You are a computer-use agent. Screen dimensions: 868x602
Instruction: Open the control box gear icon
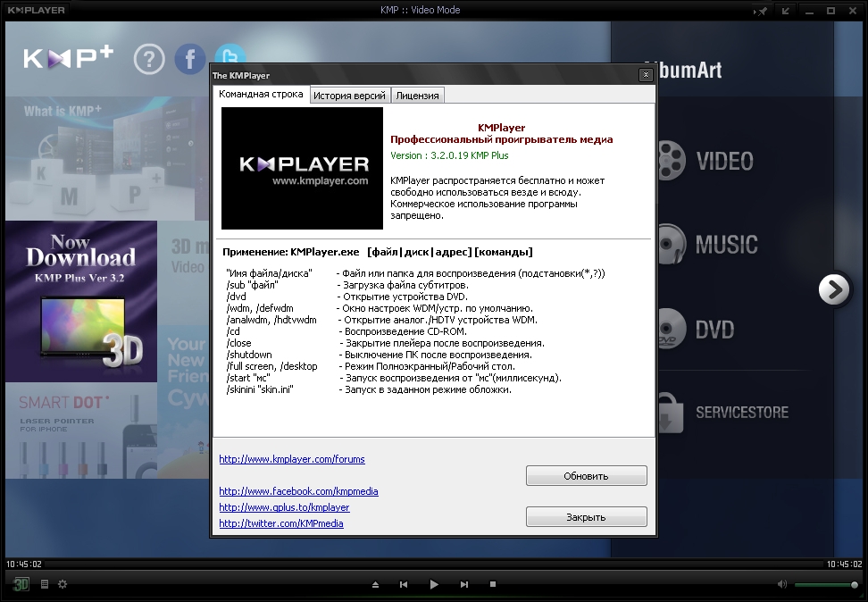click(63, 584)
